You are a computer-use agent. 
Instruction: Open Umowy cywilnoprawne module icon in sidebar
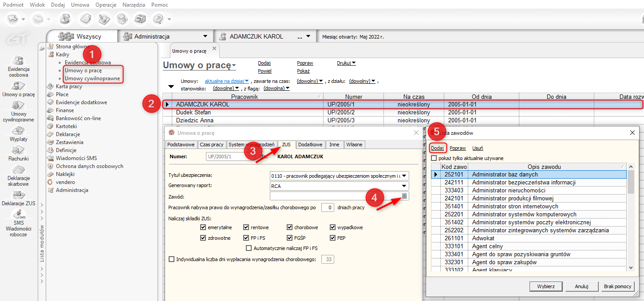point(18,106)
